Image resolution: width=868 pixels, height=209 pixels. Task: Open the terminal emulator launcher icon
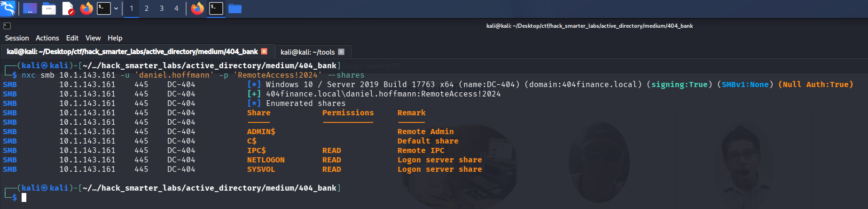[104, 8]
